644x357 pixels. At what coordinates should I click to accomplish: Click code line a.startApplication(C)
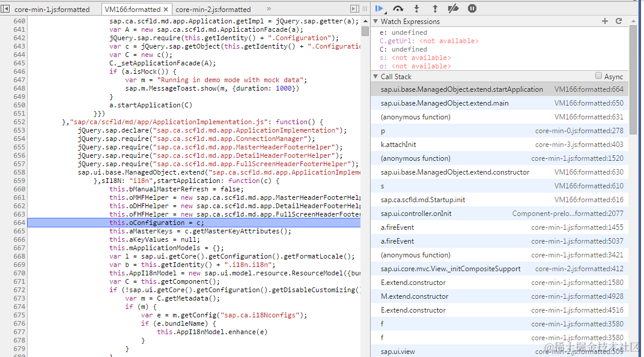[x=150, y=105]
